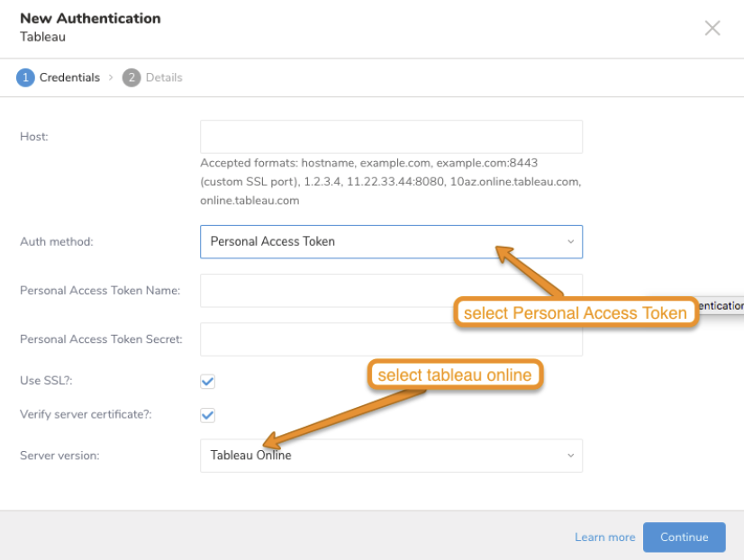The width and height of the screenshot is (744, 560).
Task: Switch to the Credentials step
Action: click(x=69, y=77)
